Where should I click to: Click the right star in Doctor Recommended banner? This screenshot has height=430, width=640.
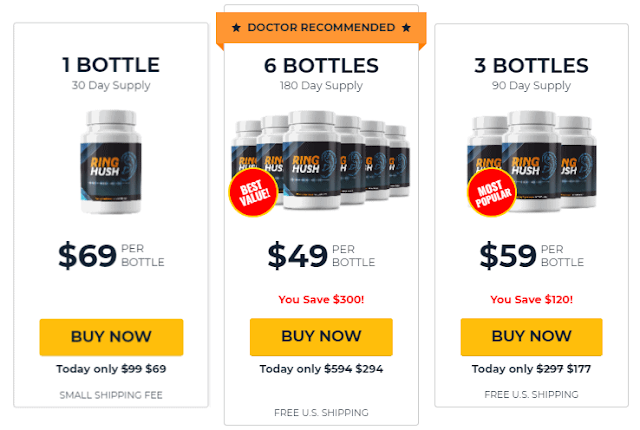[406, 28]
